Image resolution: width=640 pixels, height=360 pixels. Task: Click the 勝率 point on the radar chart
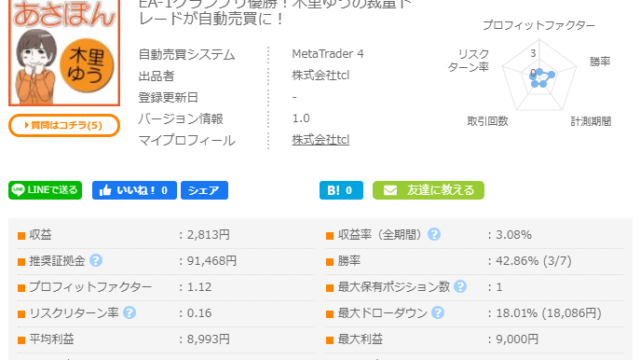pyautogui.click(x=551, y=75)
